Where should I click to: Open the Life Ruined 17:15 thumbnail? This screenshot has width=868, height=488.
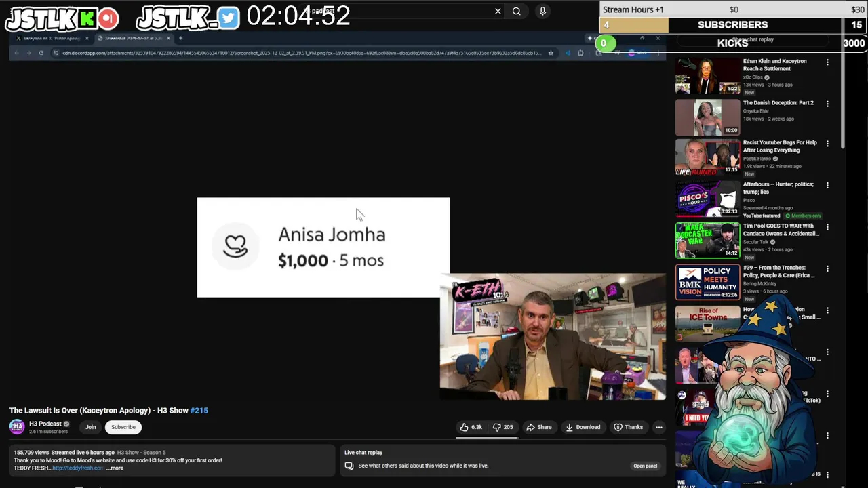coord(707,157)
